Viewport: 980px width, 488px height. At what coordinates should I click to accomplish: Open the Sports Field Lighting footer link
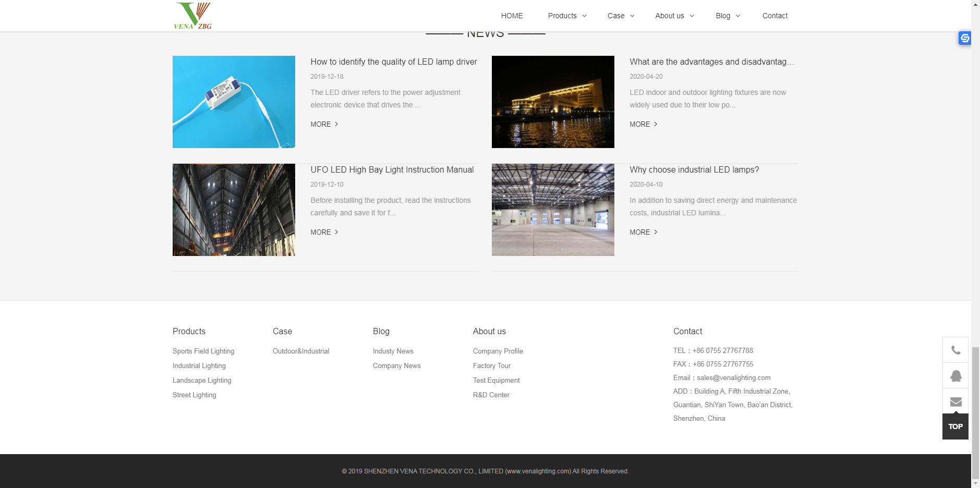203,351
